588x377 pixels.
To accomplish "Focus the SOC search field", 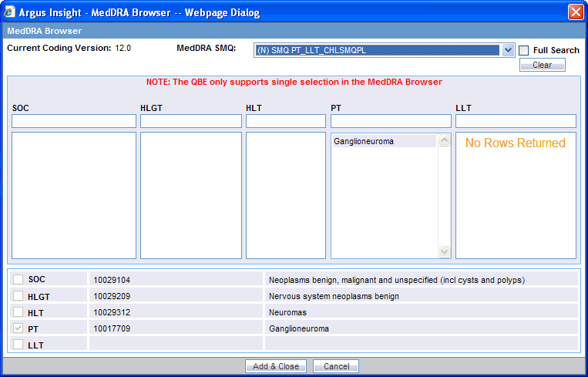I will pos(74,121).
